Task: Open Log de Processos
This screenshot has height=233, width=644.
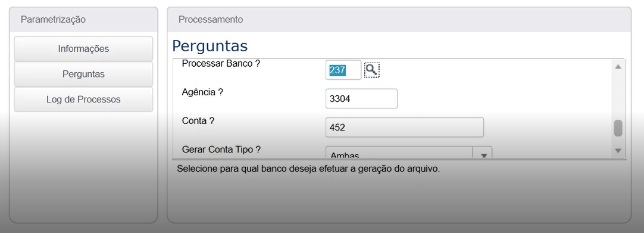Action: click(83, 100)
